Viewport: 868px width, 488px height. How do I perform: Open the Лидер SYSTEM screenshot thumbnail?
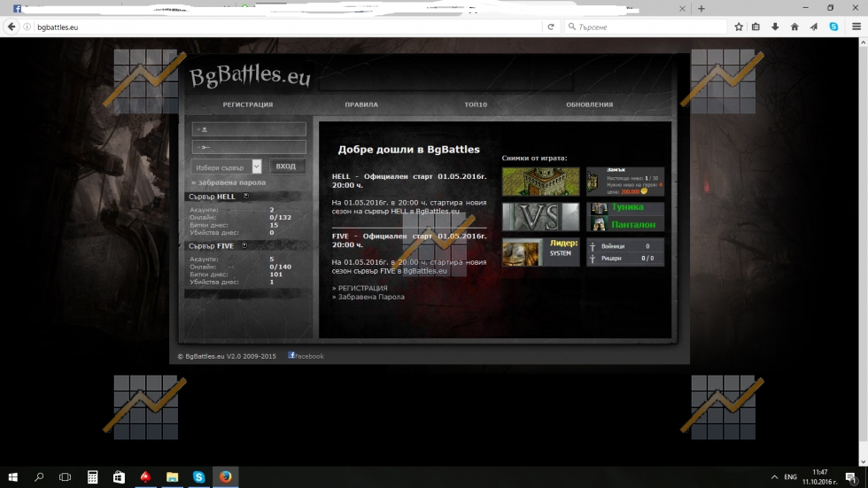[541, 252]
